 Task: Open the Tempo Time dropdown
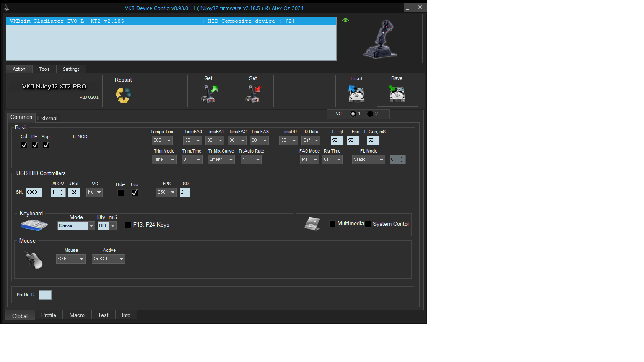(x=162, y=140)
